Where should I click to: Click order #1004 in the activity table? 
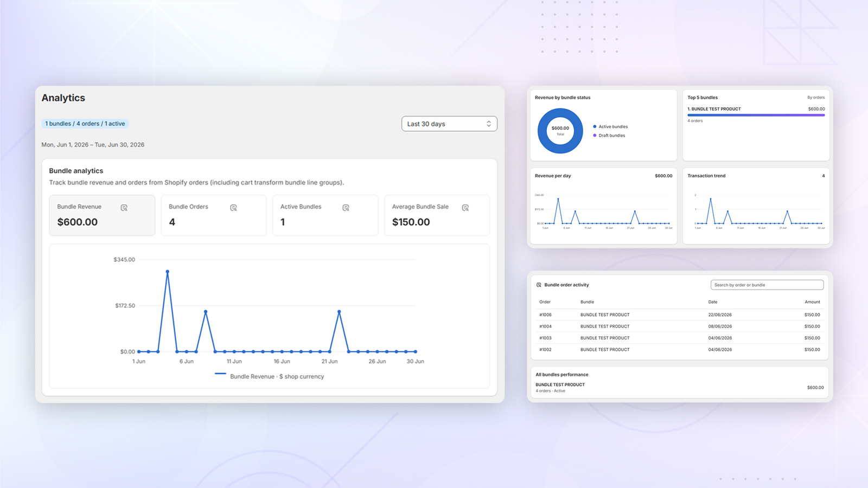point(545,326)
